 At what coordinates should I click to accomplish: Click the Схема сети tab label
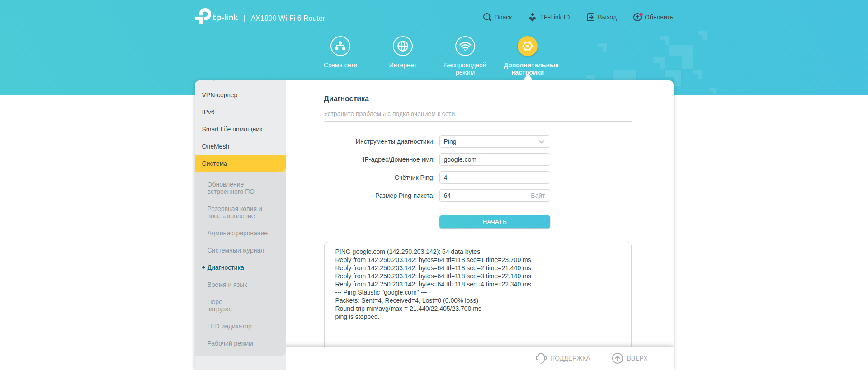(340, 65)
